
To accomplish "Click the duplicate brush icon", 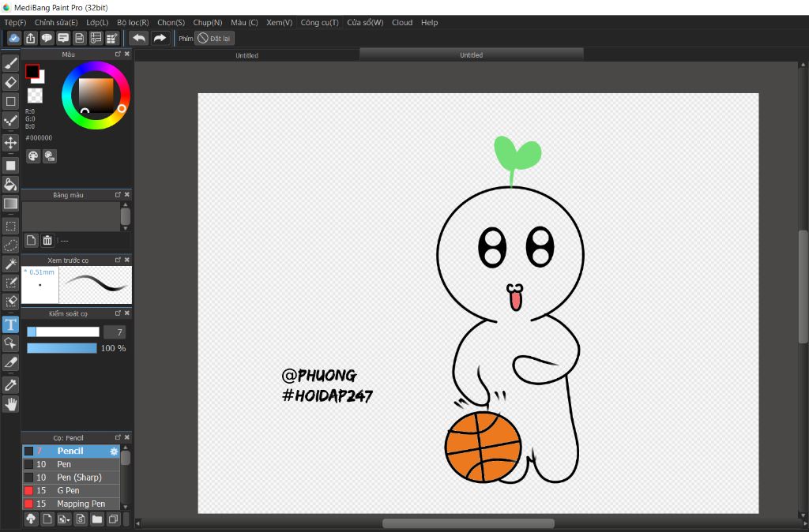I will click(114, 519).
